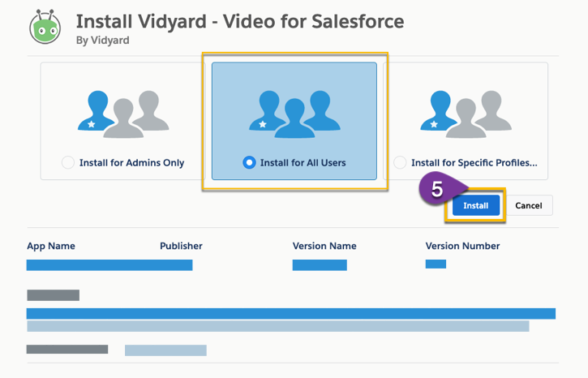This screenshot has height=378, width=588.
Task: Click the Admins Only people group icon
Action: coord(123,114)
